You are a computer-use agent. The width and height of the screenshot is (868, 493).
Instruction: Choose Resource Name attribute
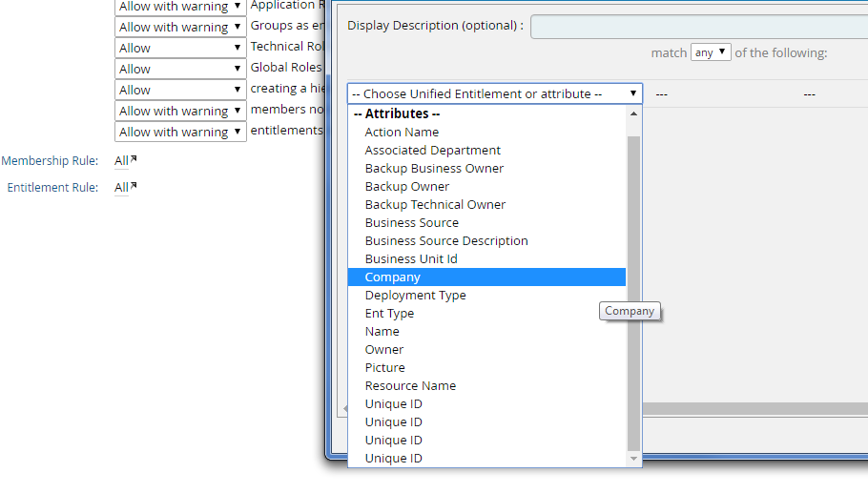[486, 385]
